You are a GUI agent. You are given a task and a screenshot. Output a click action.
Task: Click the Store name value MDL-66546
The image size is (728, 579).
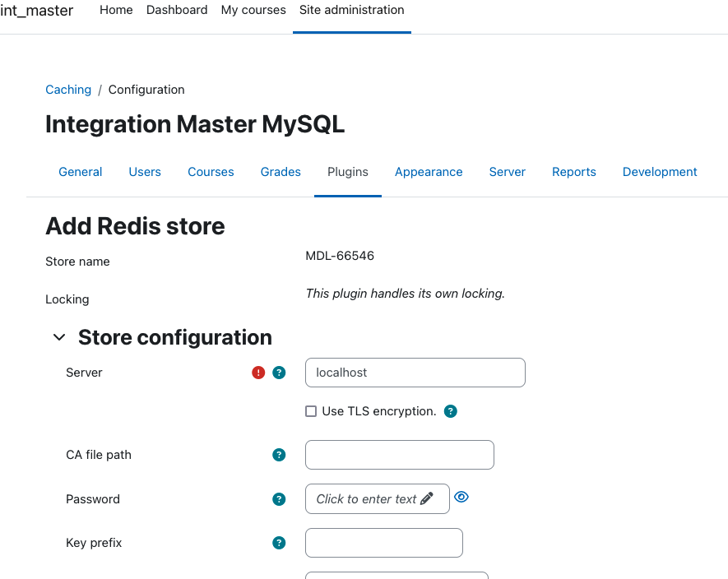pyautogui.click(x=340, y=256)
